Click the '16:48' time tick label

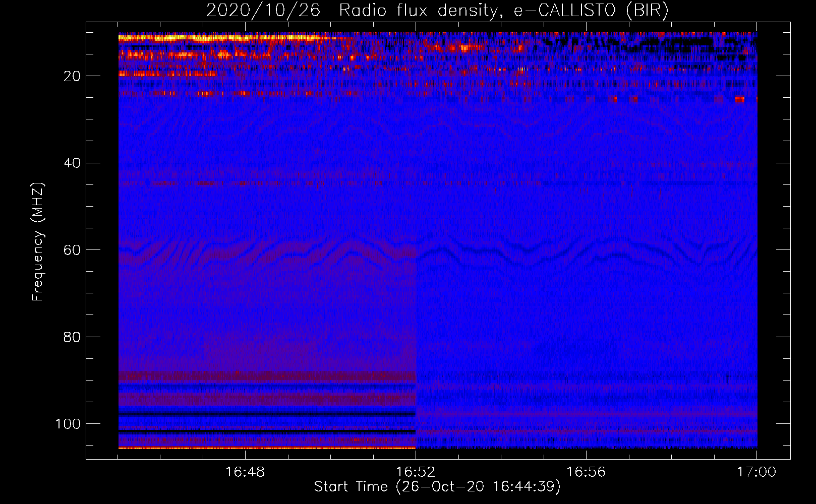click(245, 472)
